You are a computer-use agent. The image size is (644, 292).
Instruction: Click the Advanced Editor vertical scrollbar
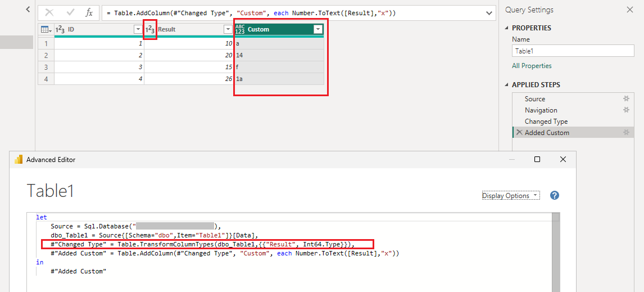[556, 251]
